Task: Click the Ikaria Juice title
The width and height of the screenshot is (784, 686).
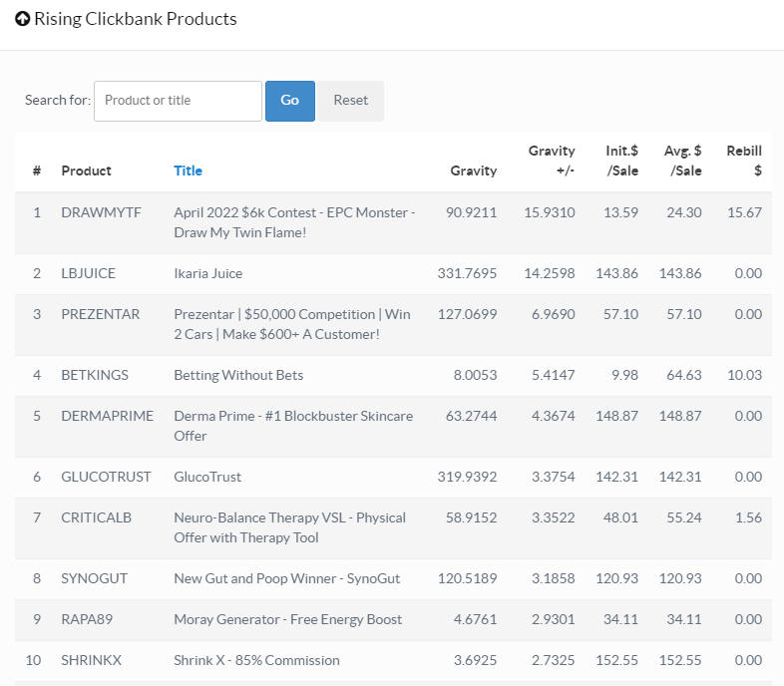Action: 208,273
